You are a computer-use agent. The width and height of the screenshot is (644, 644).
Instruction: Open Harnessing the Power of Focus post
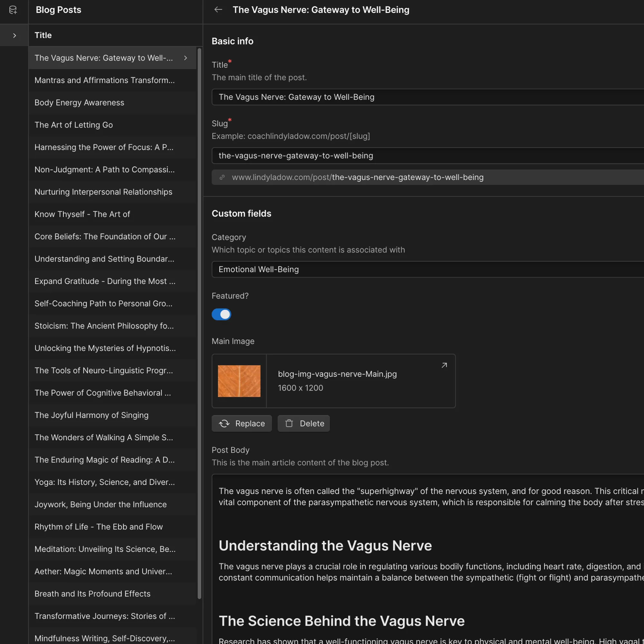coord(112,147)
